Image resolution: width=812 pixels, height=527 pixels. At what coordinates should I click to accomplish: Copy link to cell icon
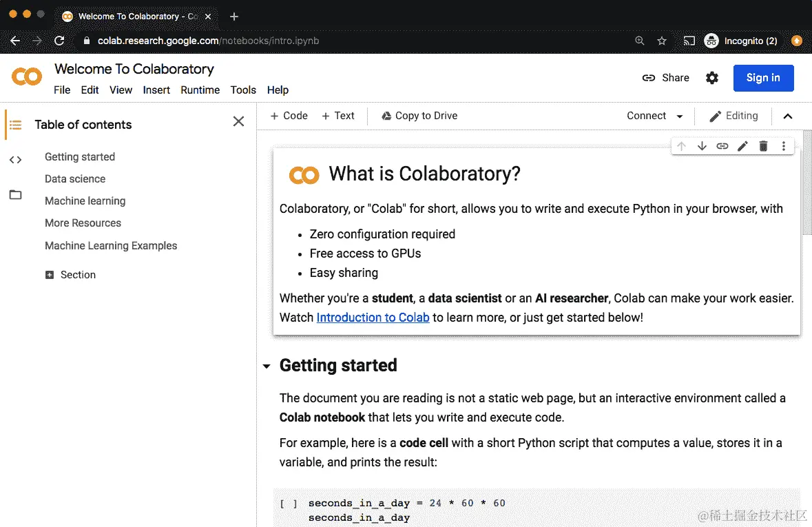point(722,146)
